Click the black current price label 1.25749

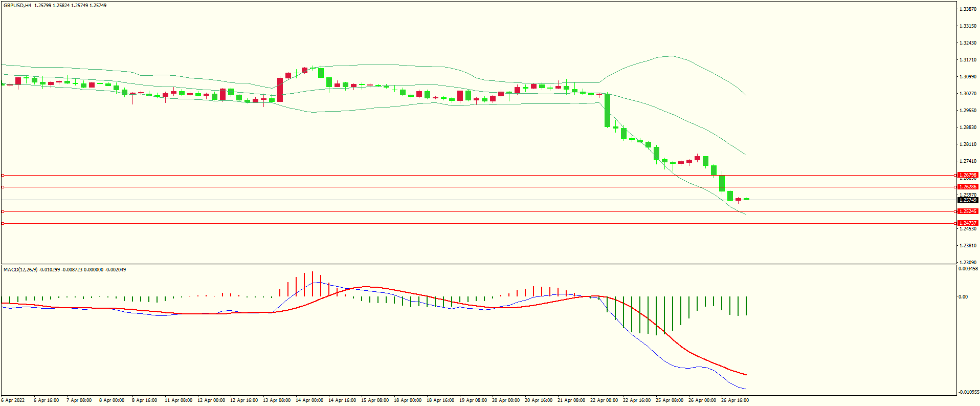(968, 200)
